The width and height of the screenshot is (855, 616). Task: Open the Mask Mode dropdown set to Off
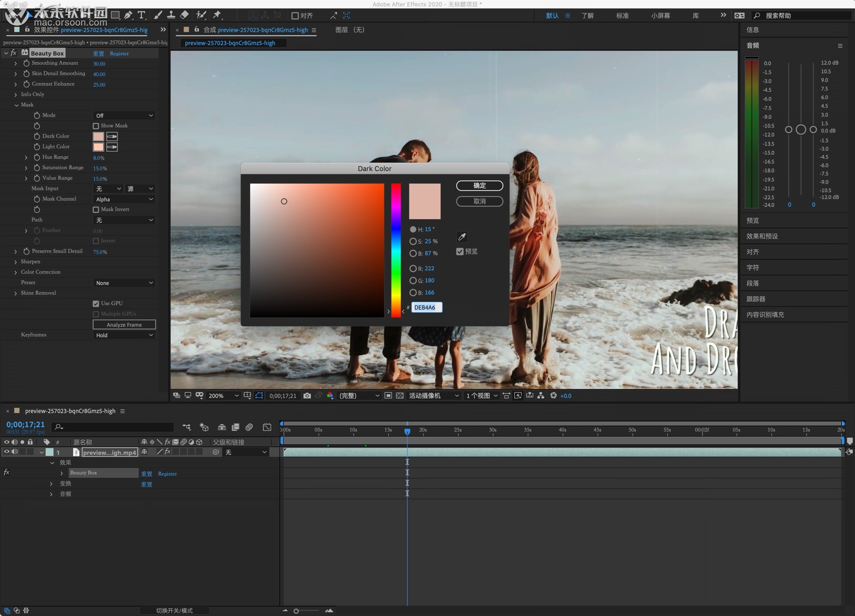124,116
